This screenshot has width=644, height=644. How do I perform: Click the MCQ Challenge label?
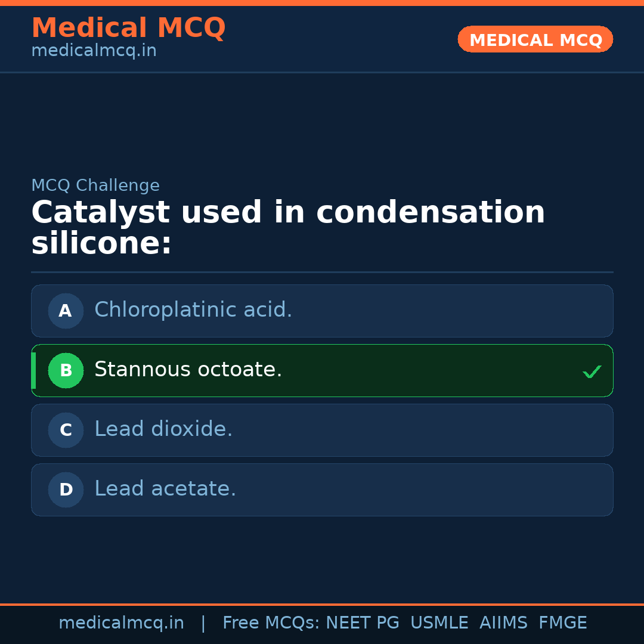[95, 185]
